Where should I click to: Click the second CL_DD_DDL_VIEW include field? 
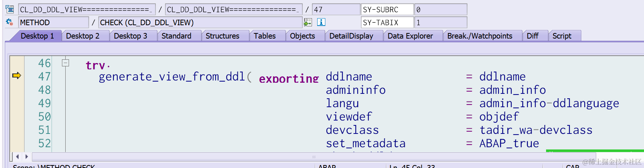click(x=233, y=10)
